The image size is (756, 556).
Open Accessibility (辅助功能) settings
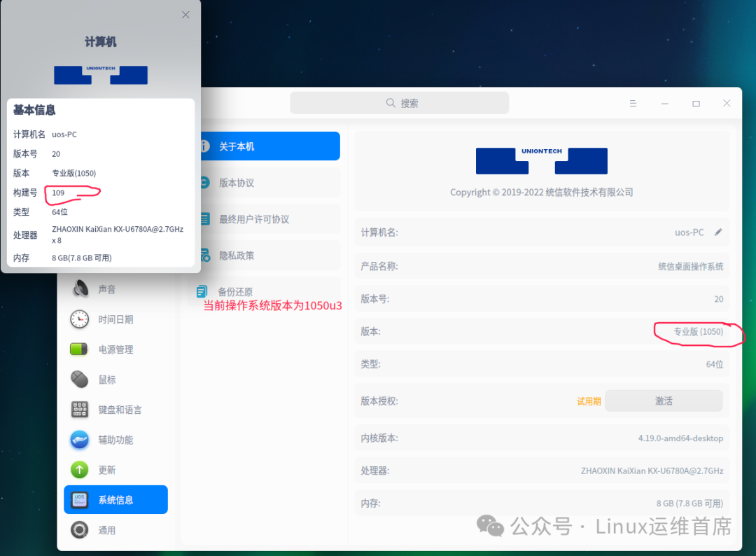click(x=115, y=440)
